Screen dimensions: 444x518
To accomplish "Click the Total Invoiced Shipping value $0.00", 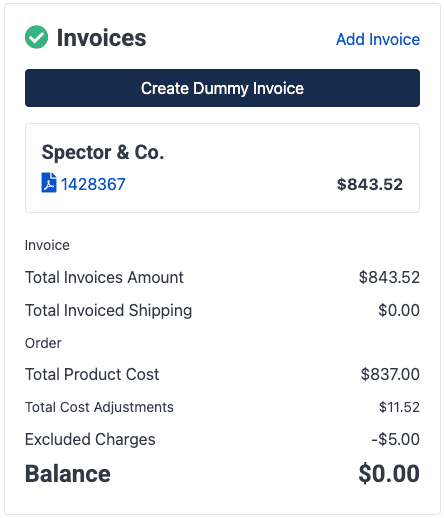I will click(x=399, y=310).
